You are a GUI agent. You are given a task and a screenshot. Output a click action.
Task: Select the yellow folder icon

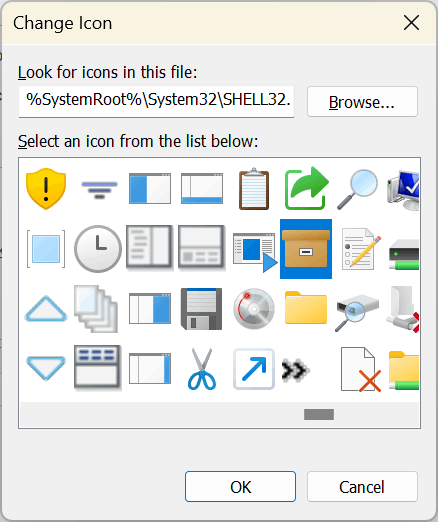point(306,308)
